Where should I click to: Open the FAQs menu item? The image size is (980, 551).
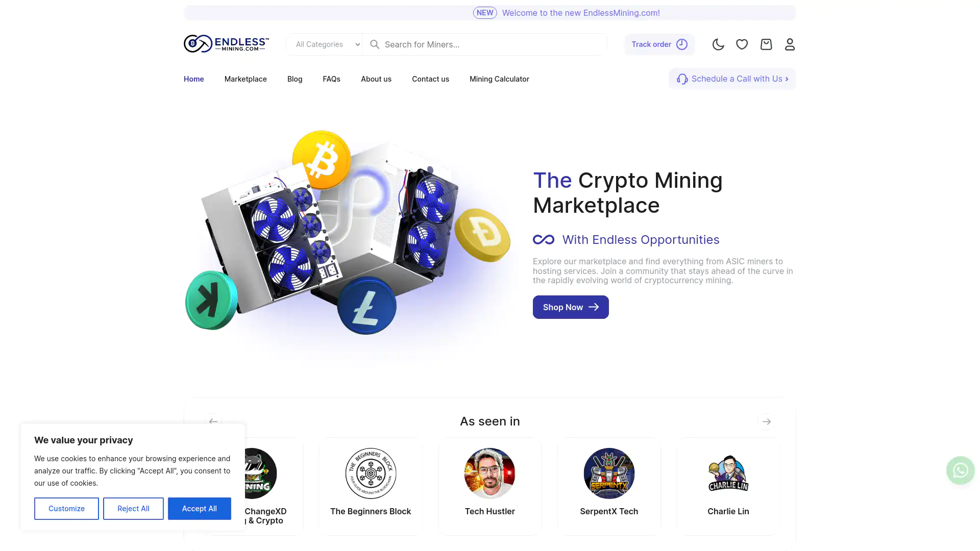pyautogui.click(x=331, y=79)
